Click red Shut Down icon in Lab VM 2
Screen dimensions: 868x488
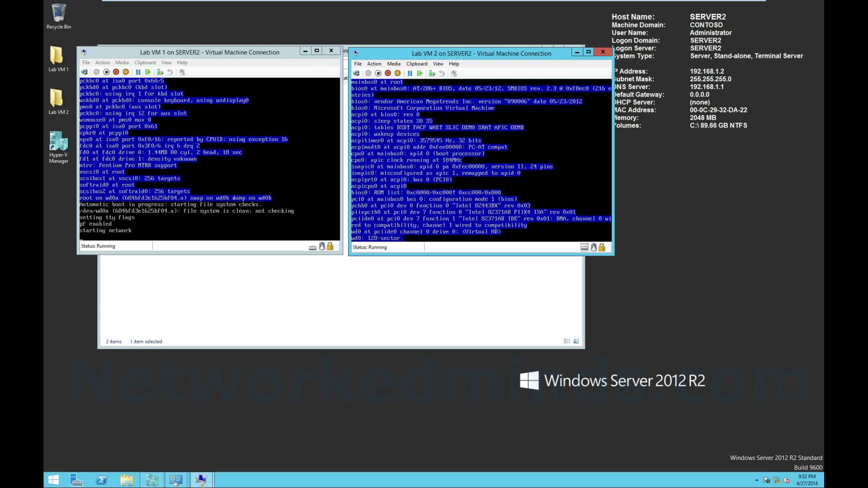388,73
